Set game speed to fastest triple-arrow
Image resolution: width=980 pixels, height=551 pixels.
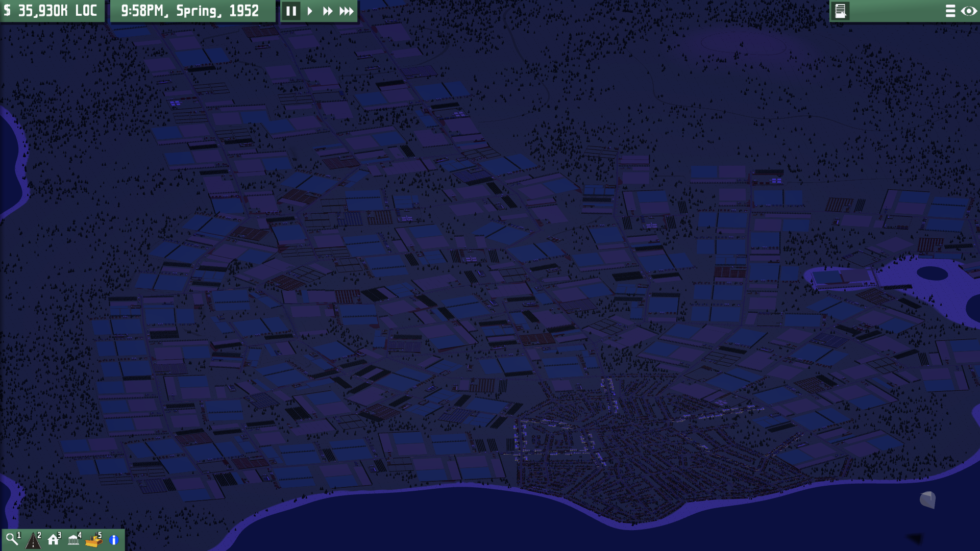(347, 11)
